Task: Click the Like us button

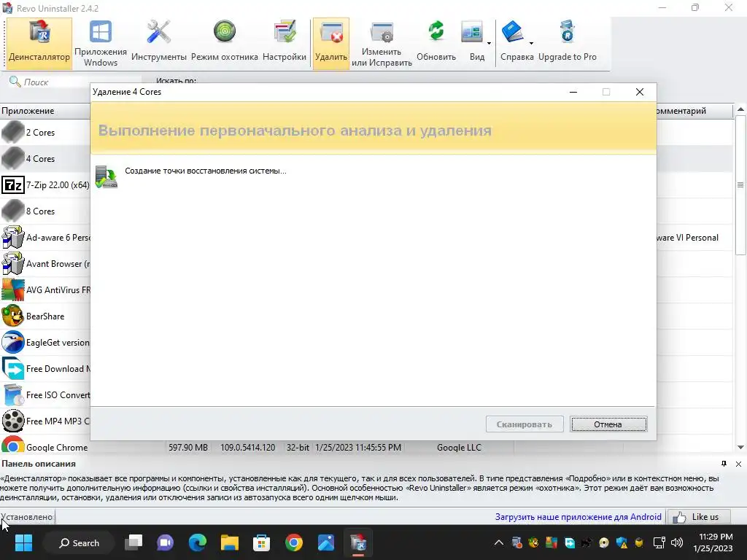Action: [698, 517]
